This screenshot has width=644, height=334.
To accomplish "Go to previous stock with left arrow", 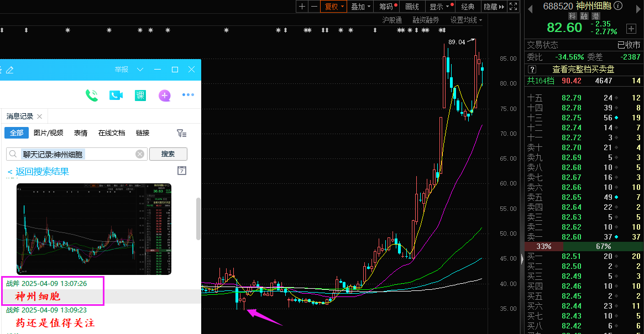I will [x=530, y=9].
